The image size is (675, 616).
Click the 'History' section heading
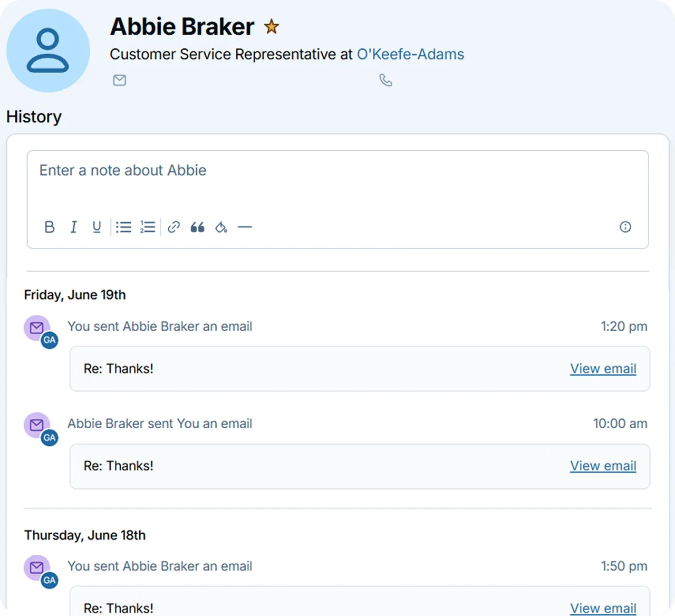point(34,117)
